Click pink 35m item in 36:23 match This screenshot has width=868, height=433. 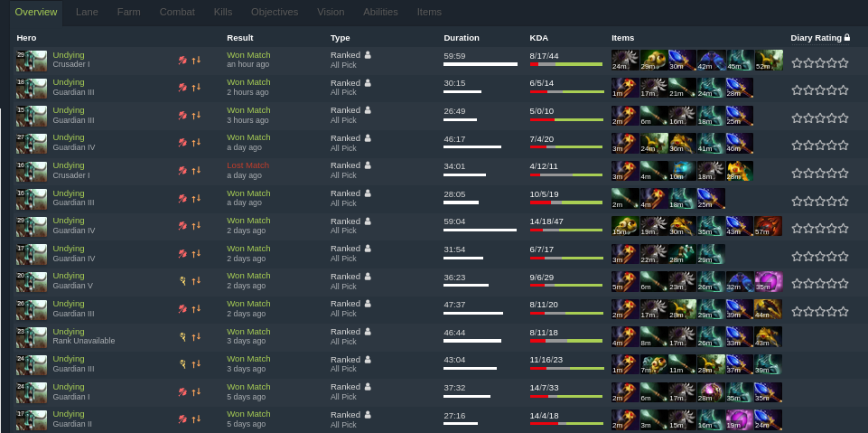pyautogui.click(x=769, y=281)
